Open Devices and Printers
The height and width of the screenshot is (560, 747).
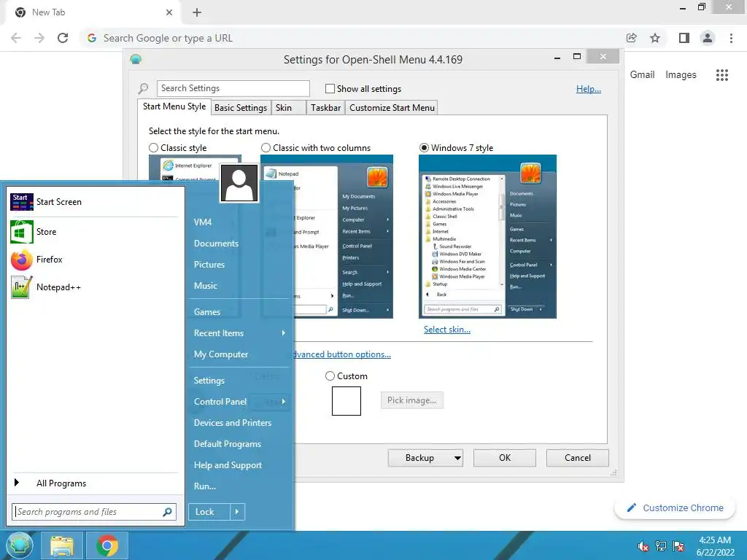pos(233,423)
